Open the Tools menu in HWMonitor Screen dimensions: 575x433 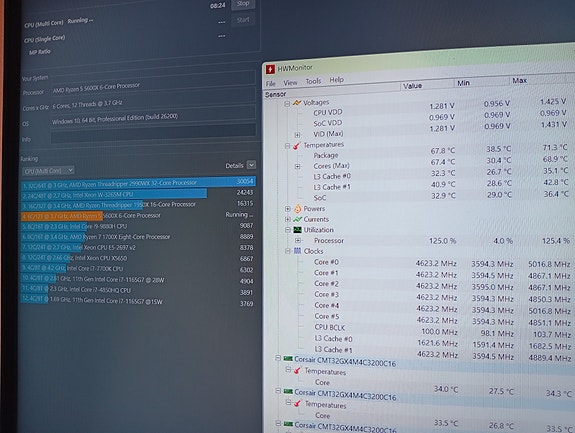(x=313, y=81)
